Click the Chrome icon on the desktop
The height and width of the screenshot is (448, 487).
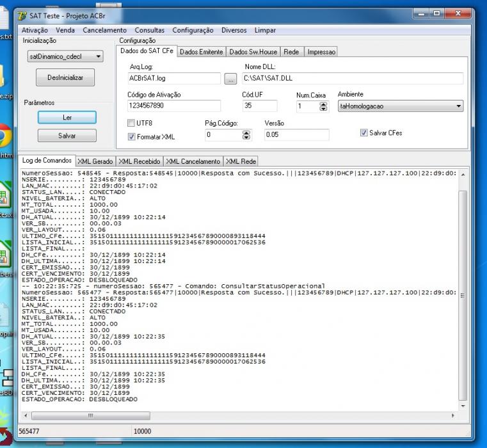coord(4,136)
